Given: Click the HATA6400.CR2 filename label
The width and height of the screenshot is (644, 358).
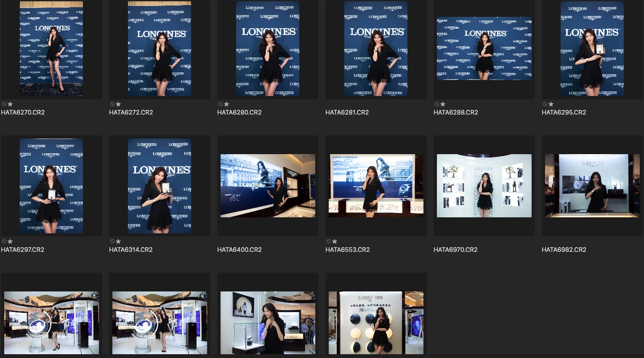Looking at the screenshot, I should [x=239, y=250].
